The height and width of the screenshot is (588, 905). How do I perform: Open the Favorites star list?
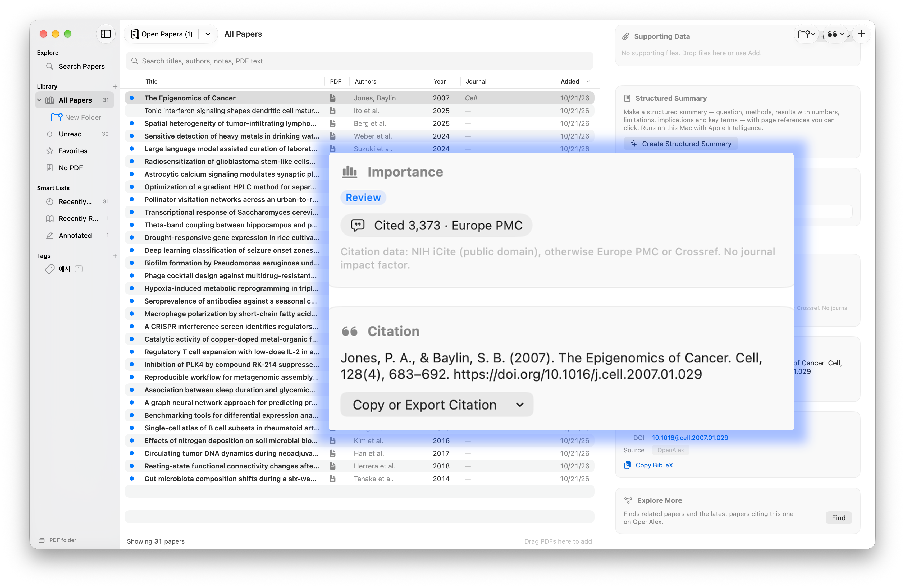pos(75,151)
